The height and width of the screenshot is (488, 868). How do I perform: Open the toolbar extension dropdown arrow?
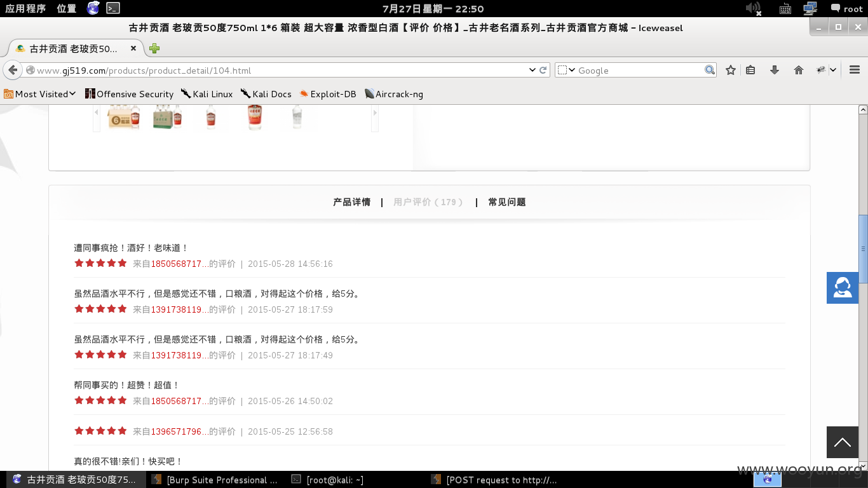(x=832, y=71)
